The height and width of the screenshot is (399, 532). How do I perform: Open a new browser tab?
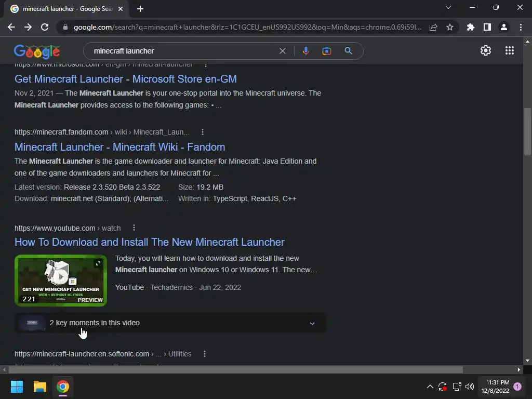click(x=140, y=9)
